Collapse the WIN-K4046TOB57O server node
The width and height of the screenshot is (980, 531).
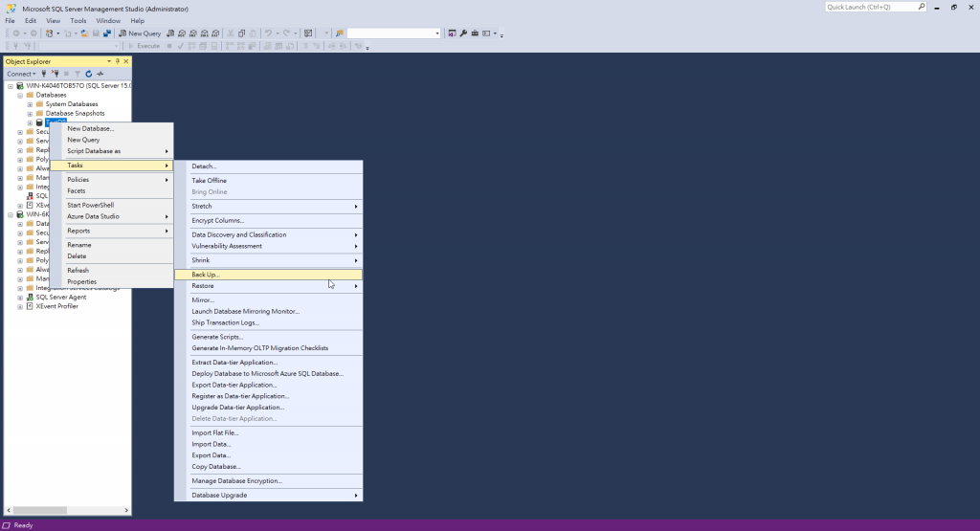(x=11, y=86)
